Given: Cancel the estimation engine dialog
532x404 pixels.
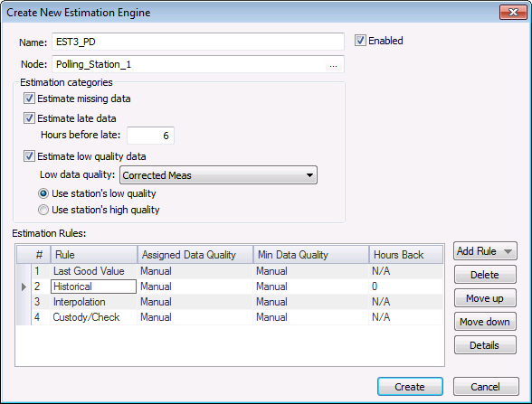Looking at the screenshot, I should pos(486,387).
